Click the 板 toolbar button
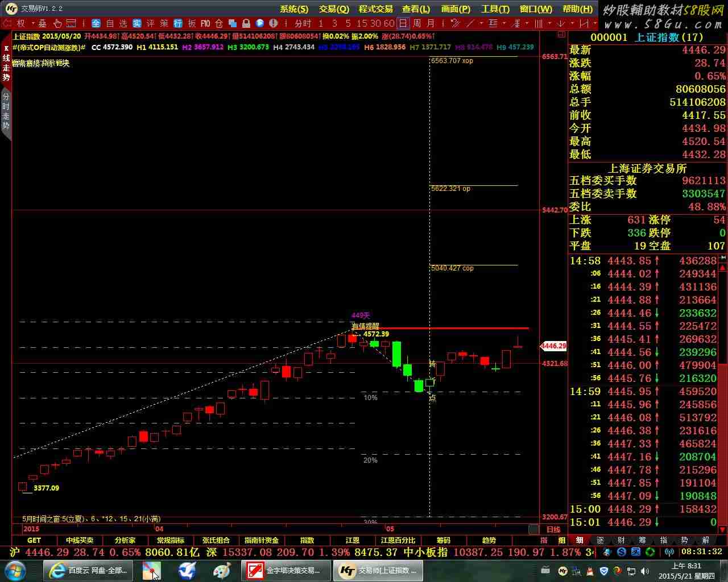 pyautogui.click(x=192, y=23)
